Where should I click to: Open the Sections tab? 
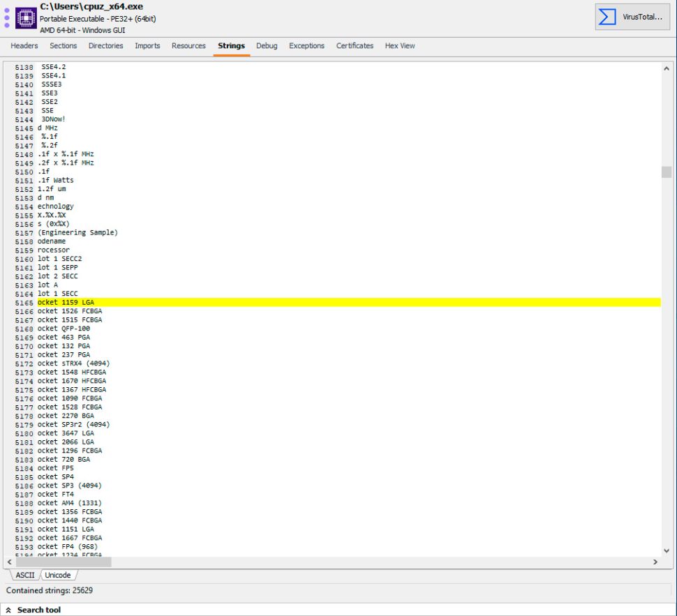pos(63,46)
